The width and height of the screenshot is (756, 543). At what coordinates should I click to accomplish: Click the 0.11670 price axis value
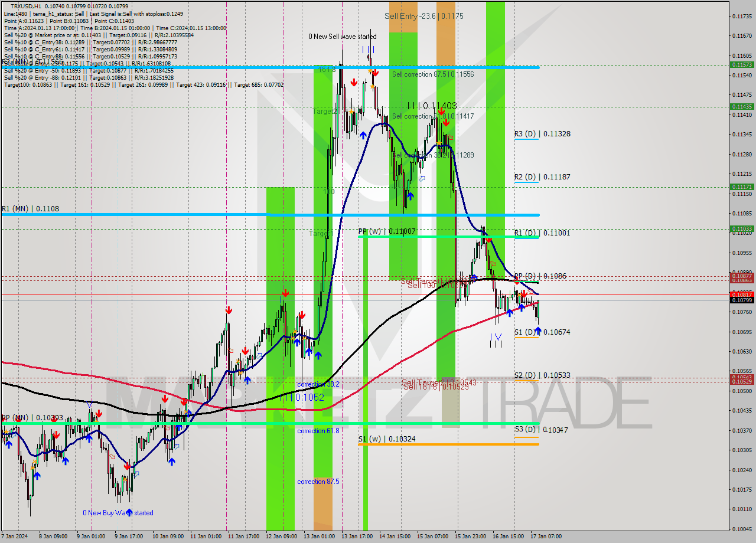[x=742, y=36]
